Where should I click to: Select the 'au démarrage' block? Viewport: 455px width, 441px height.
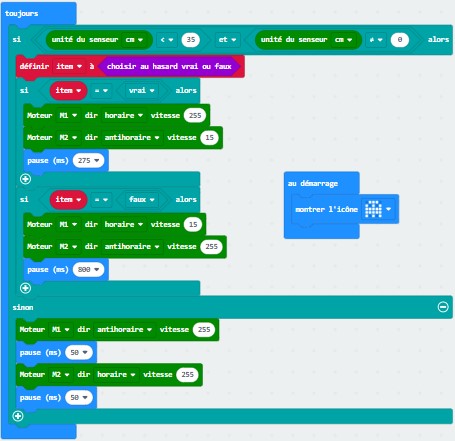click(313, 183)
